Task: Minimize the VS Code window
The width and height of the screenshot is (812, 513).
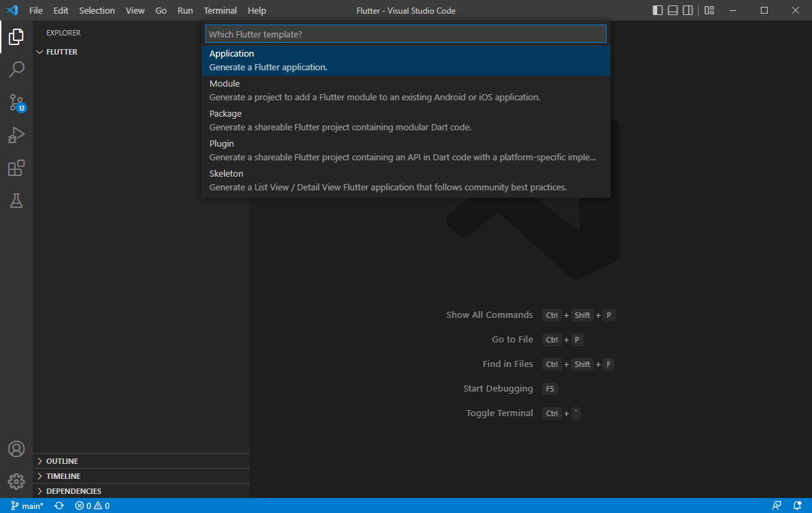Action: click(733, 10)
